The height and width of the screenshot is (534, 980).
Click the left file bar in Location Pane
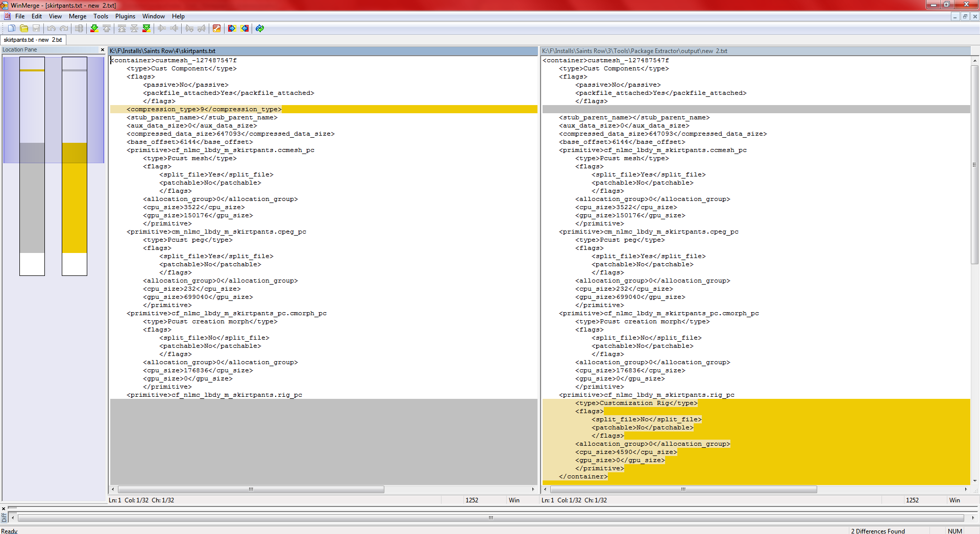(x=32, y=166)
